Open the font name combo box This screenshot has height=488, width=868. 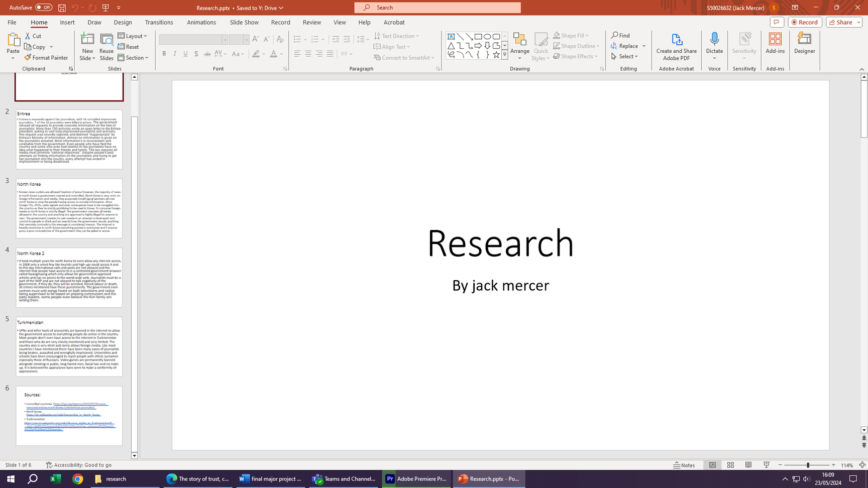(x=193, y=39)
